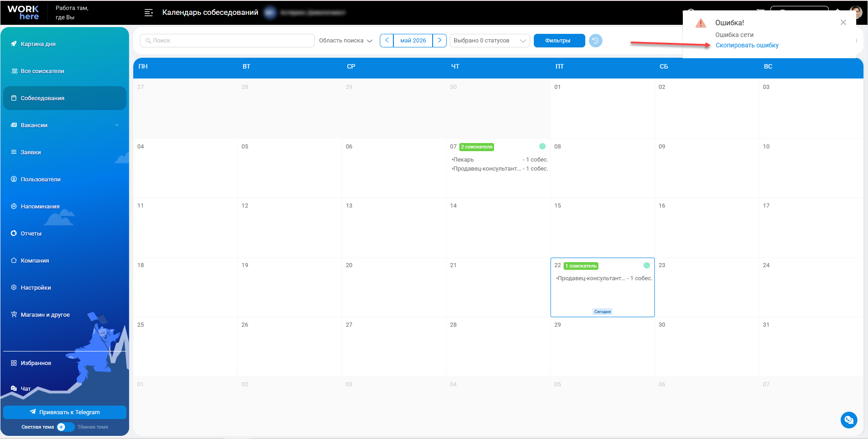The width and height of the screenshot is (868, 439).
Task: Toggle the sidebar with the hamburger menu icon
Action: click(149, 13)
